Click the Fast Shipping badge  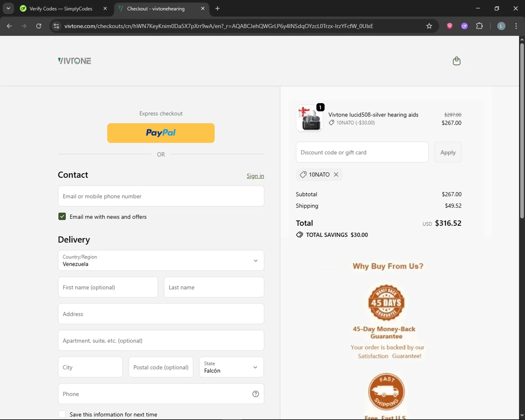coord(386,391)
